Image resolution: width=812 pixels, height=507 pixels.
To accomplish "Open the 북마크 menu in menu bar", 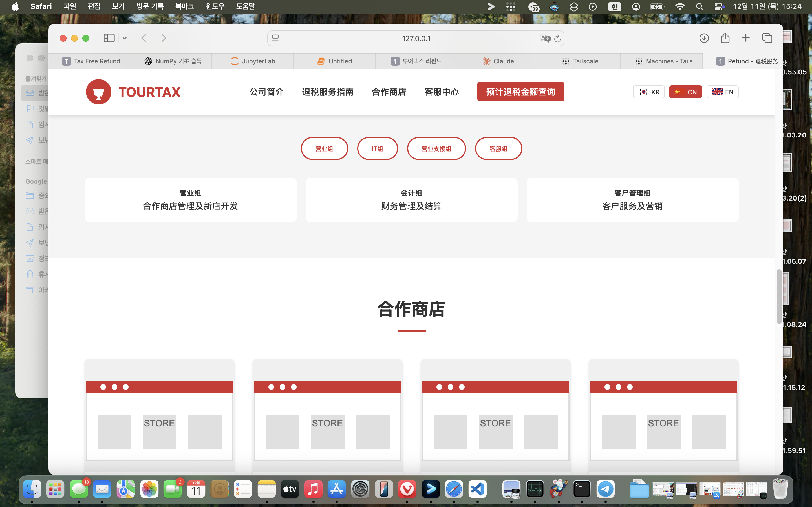I will (185, 6).
